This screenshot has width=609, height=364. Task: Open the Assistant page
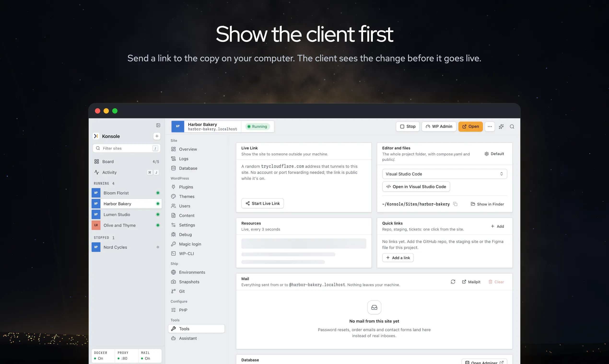click(x=196, y=338)
